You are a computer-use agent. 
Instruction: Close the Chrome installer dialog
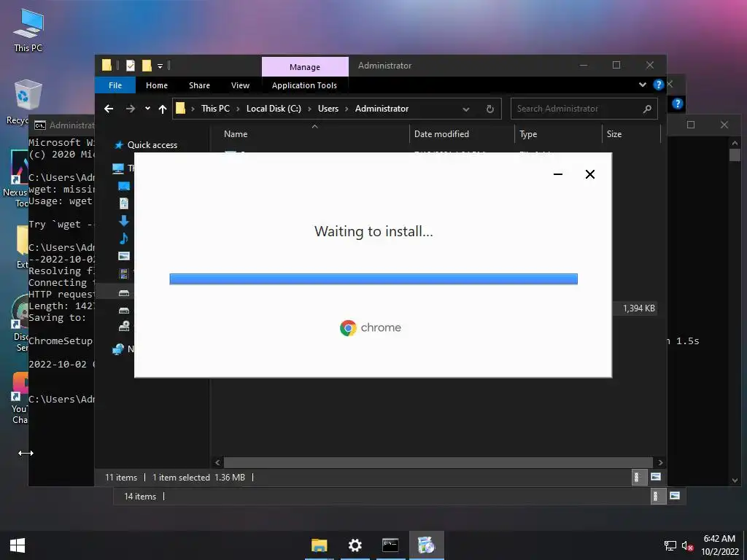[589, 174]
